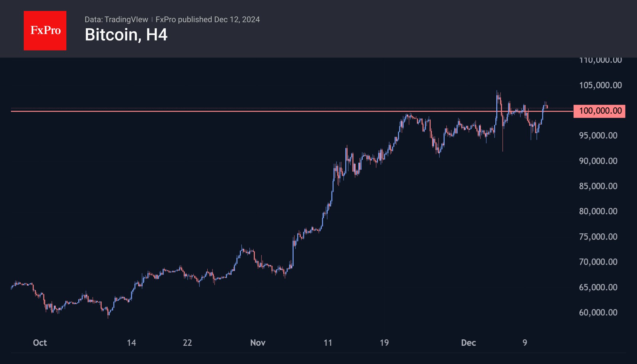Select the 90,000.00 price axis label
The image size is (637, 364).
click(598, 161)
